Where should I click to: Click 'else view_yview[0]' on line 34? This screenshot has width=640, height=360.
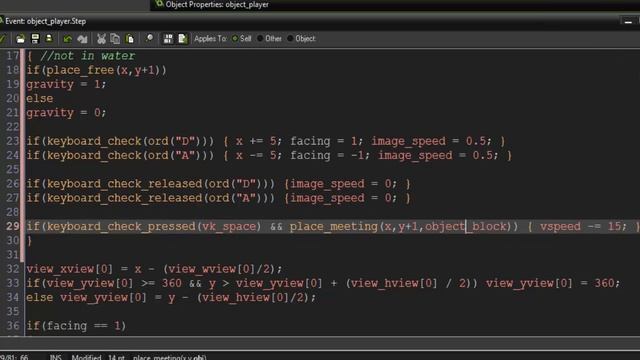click(86, 298)
